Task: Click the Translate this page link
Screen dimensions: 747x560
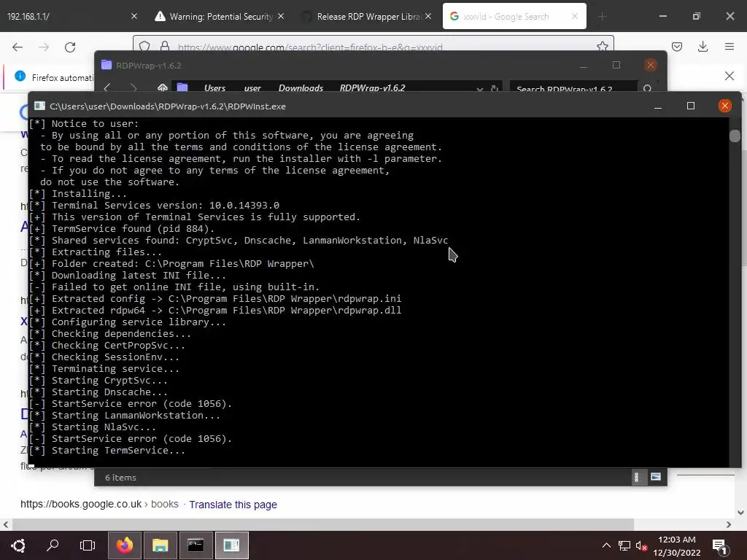Action: (x=233, y=505)
